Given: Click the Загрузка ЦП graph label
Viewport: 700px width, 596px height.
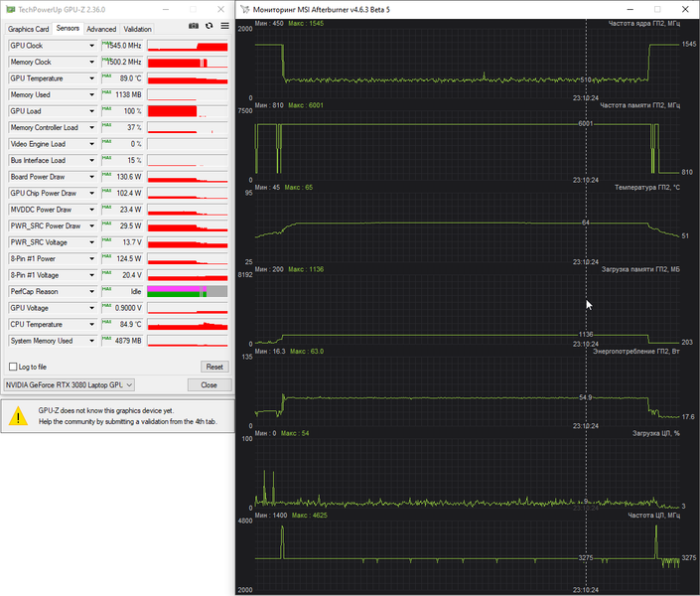Looking at the screenshot, I should 655,433.
